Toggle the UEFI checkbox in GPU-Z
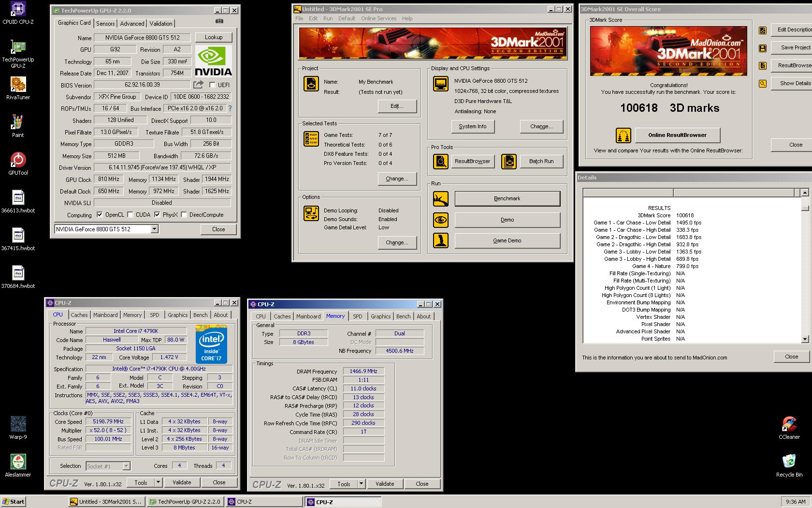This screenshot has width=812, height=508. 212,85
